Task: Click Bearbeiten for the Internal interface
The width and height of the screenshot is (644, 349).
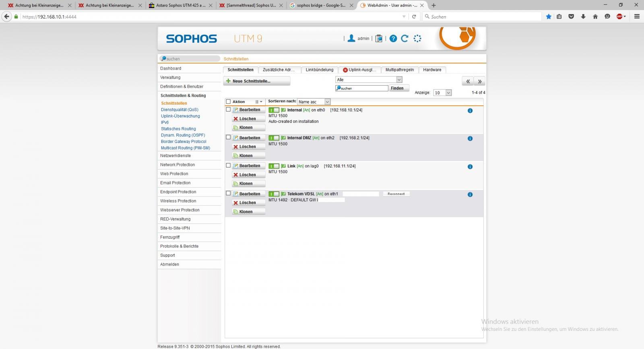Action: click(x=249, y=110)
